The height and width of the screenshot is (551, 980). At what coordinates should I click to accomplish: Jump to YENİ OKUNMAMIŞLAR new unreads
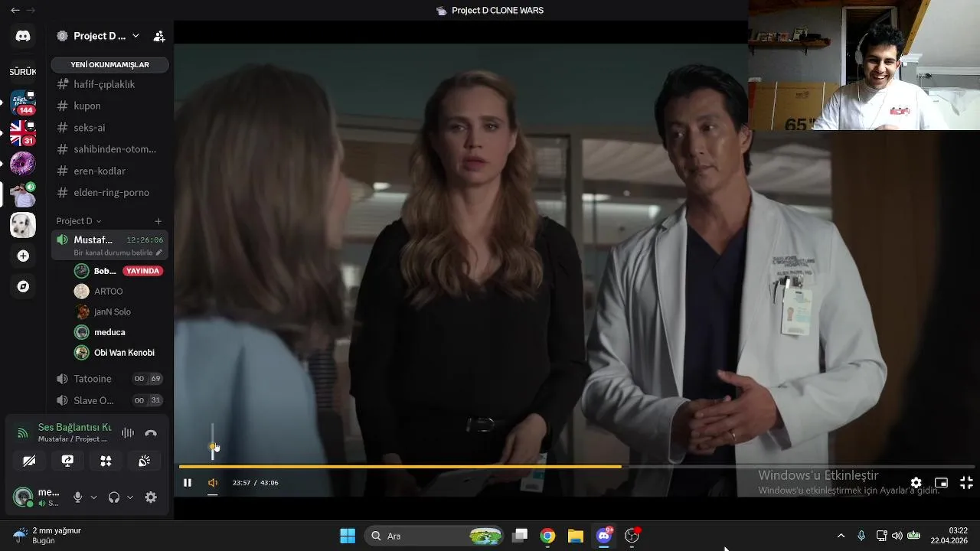pos(110,64)
